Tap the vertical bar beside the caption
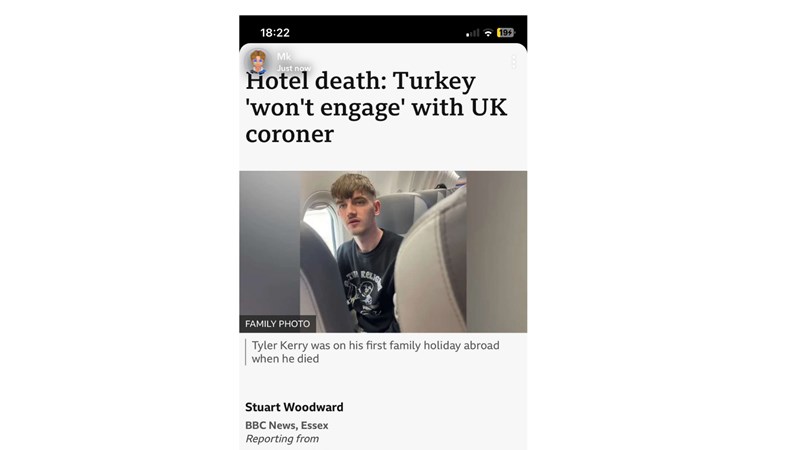The image size is (800, 450). pos(245,352)
